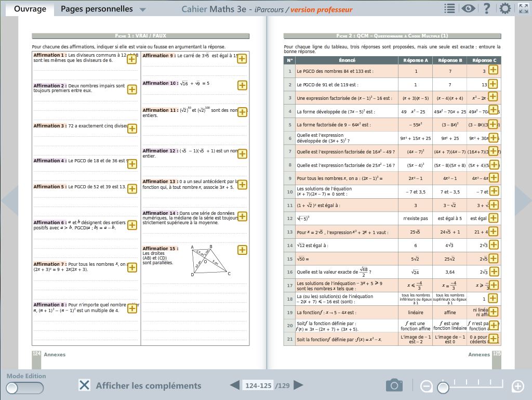Zoom in with the plus circle icon
This screenshot has width=532, height=400.
pyautogui.click(x=518, y=386)
